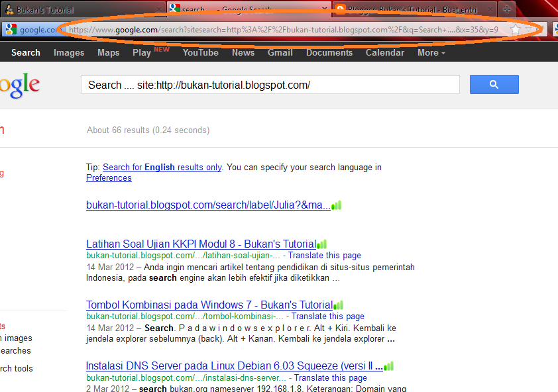Close the Bukan's Tutorial tab
Viewport: 558px width, 392px height.
tap(159, 9)
